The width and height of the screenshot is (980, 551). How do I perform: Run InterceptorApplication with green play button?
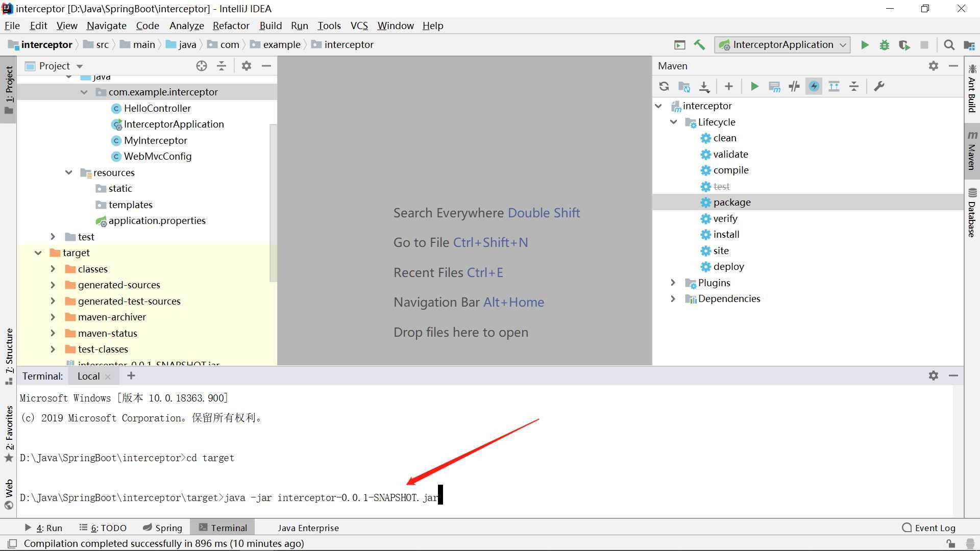[x=865, y=45]
